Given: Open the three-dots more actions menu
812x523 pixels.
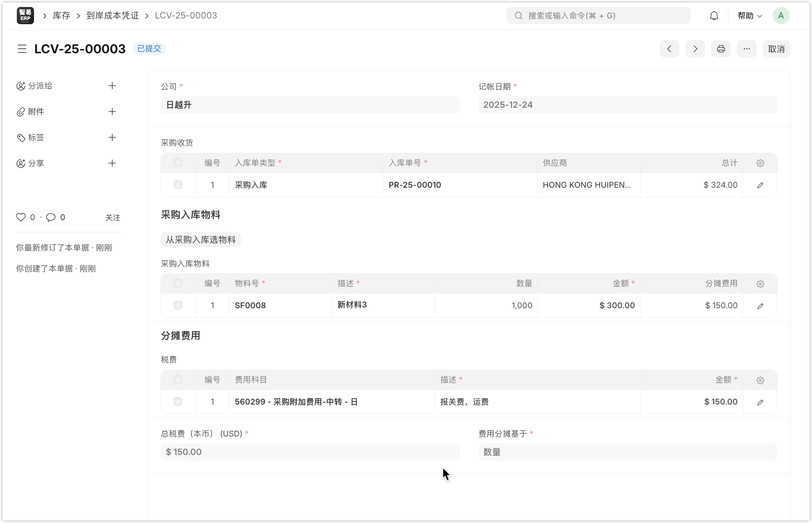Looking at the screenshot, I should click(746, 49).
